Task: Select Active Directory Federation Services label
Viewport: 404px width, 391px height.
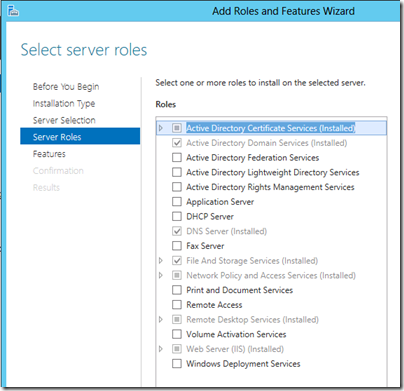Action: (253, 158)
